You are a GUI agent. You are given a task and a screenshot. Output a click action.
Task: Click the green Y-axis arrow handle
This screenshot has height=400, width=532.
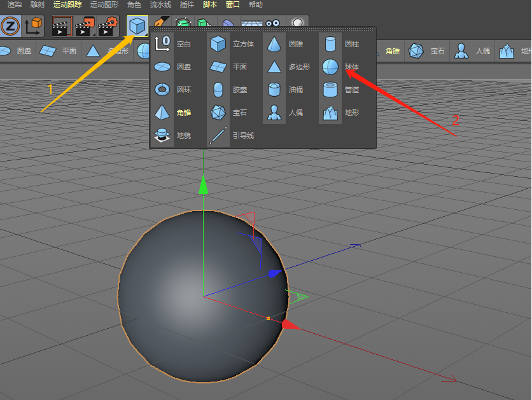coord(203,185)
